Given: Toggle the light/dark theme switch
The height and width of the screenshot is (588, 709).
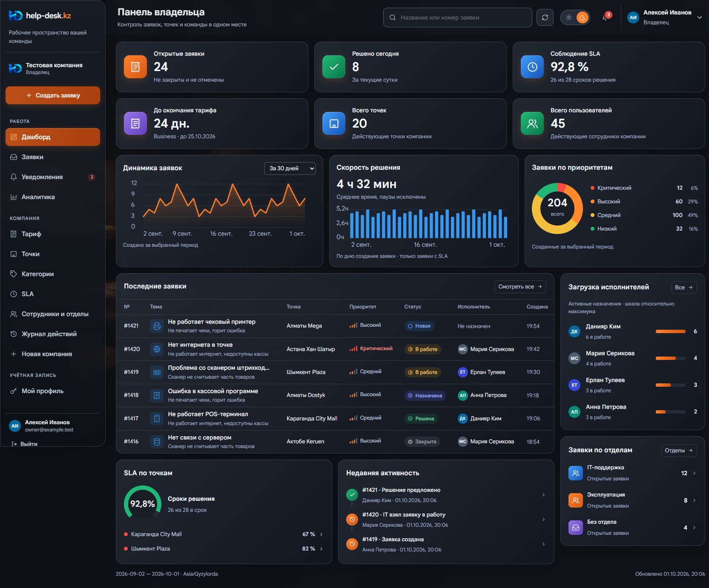Looking at the screenshot, I should click(575, 17).
